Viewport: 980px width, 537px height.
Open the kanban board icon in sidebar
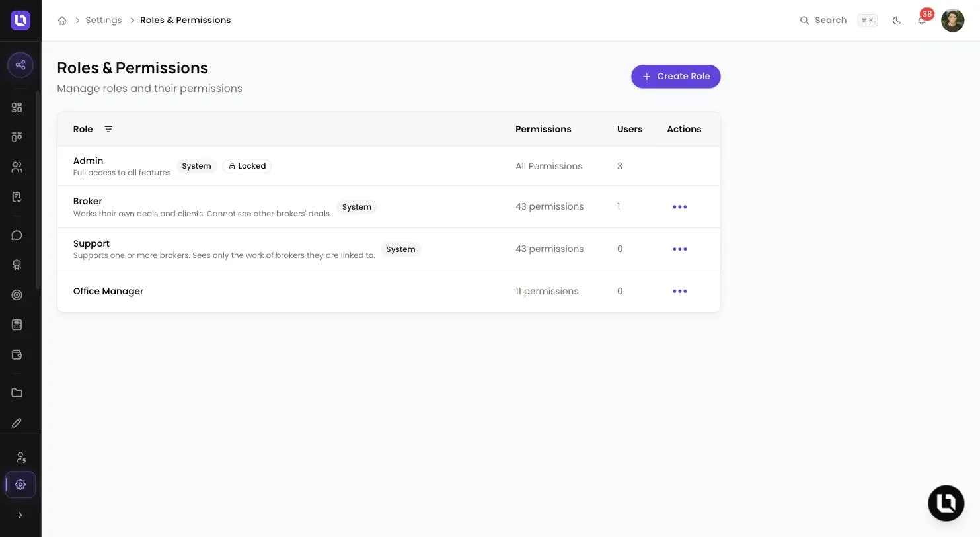[17, 137]
